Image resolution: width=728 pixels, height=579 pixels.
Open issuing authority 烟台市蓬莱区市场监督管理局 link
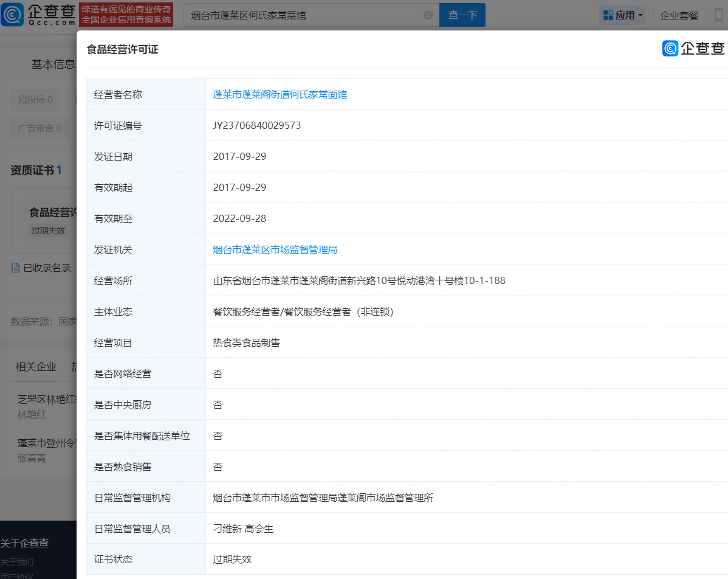coord(275,249)
